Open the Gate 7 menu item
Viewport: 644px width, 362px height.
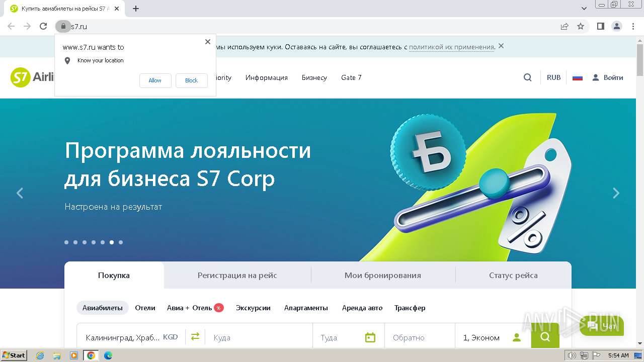click(x=351, y=77)
